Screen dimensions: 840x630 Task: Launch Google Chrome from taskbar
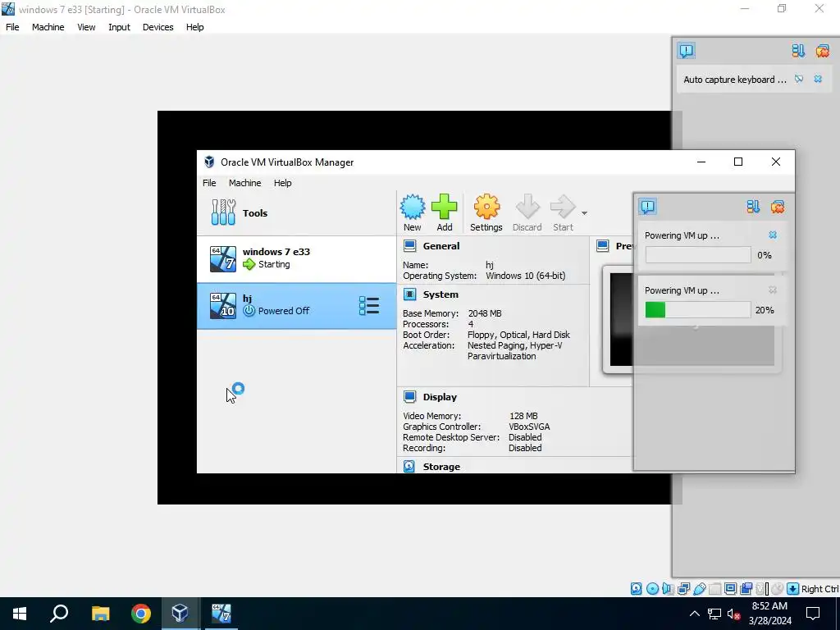tap(141, 614)
